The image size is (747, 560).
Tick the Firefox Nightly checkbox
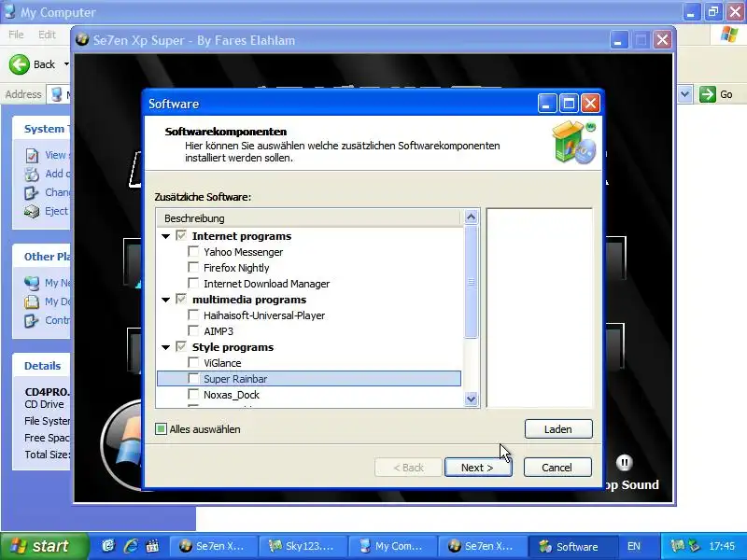coord(193,267)
